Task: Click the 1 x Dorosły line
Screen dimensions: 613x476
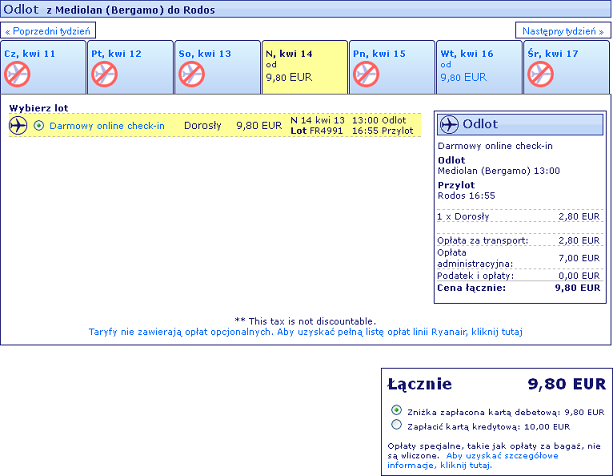Action: point(519,216)
